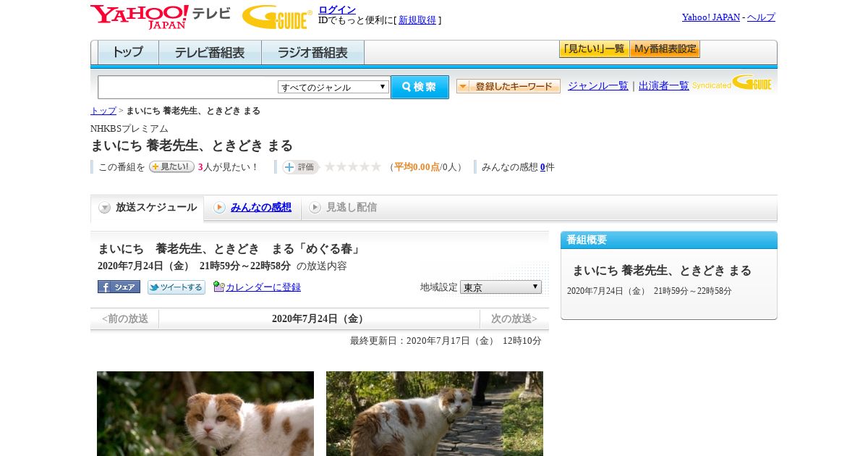Open the My番組表設定 button
The height and width of the screenshot is (456, 868).
[x=665, y=49]
